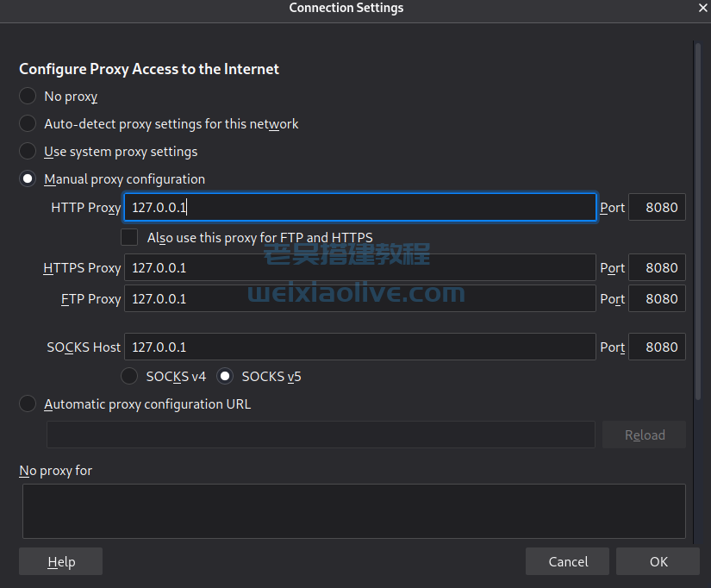Enable Also use this proxy for FTP and HTTPS
Image resolution: width=711 pixels, height=588 pixels.
(x=129, y=237)
